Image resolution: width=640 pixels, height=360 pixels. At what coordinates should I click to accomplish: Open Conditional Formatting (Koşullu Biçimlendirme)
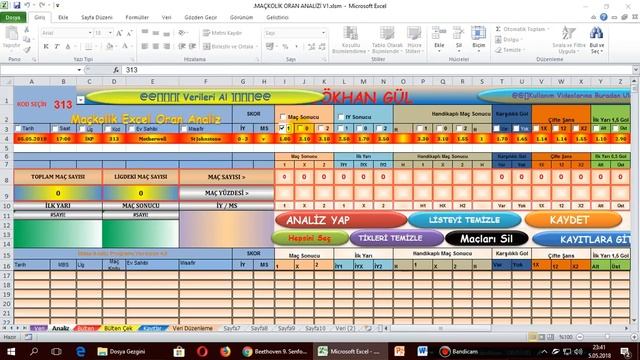[x=351, y=40]
